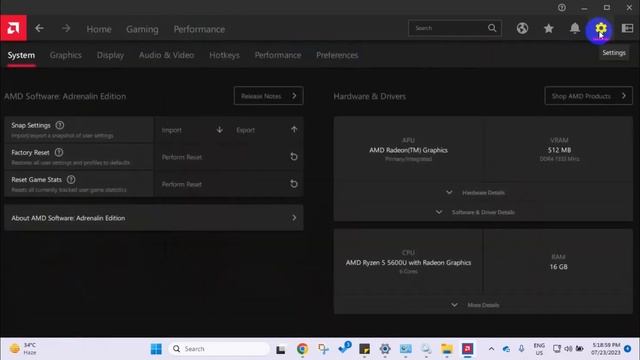
Task: Click Reset Game Stats circular arrow icon
Action: 293,184
